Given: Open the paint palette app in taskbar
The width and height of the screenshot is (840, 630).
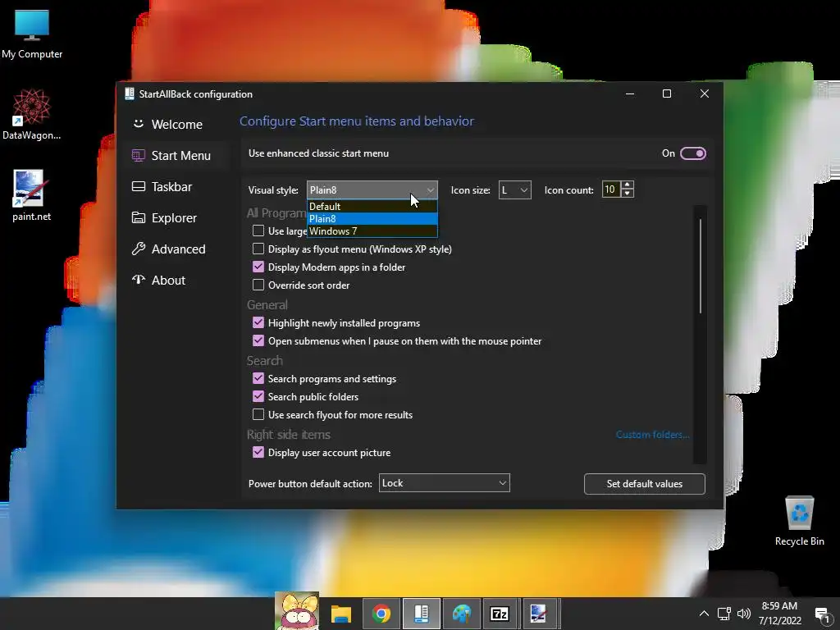Looking at the screenshot, I should [x=461, y=614].
